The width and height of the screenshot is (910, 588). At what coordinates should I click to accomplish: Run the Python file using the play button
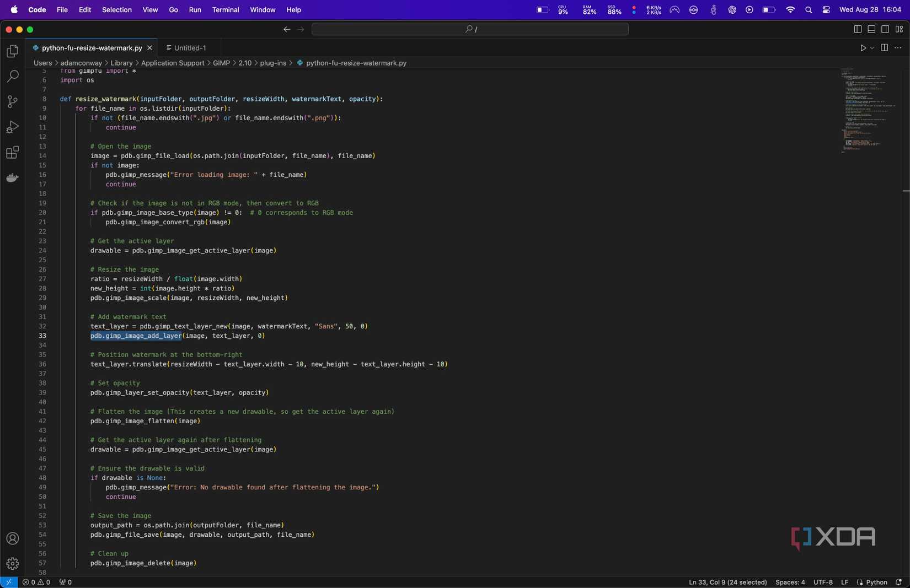coord(863,48)
